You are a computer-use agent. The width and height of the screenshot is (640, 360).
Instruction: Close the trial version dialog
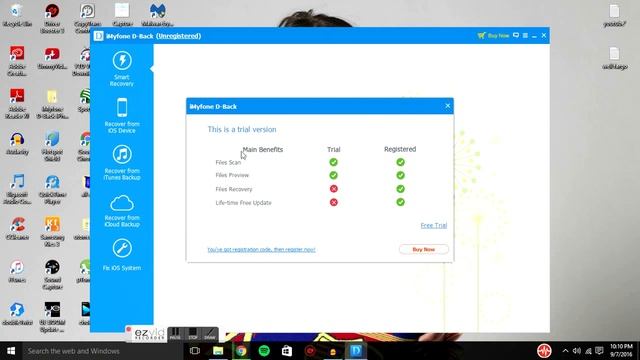click(447, 106)
